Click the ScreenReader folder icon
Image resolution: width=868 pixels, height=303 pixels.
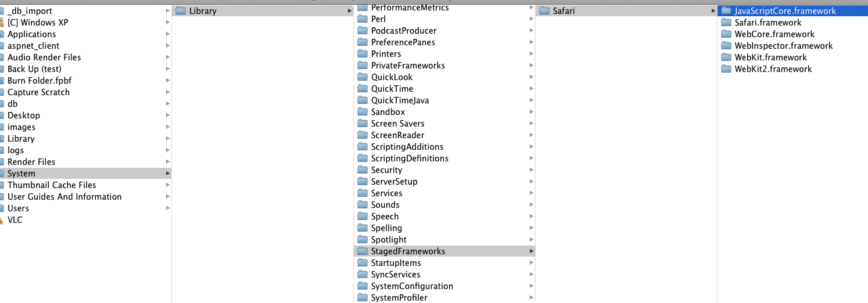(363, 135)
